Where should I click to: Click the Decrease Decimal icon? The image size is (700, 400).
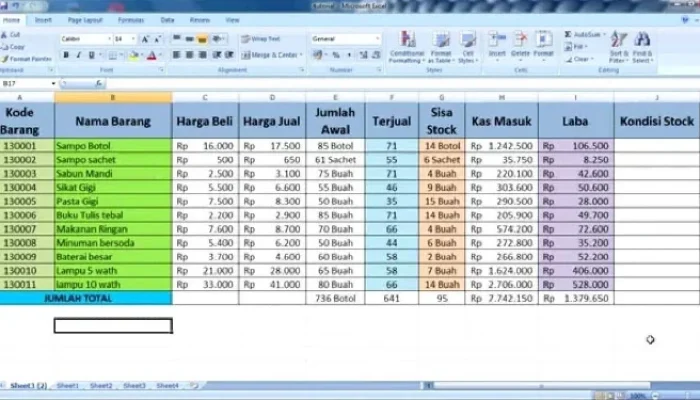click(x=376, y=55)
